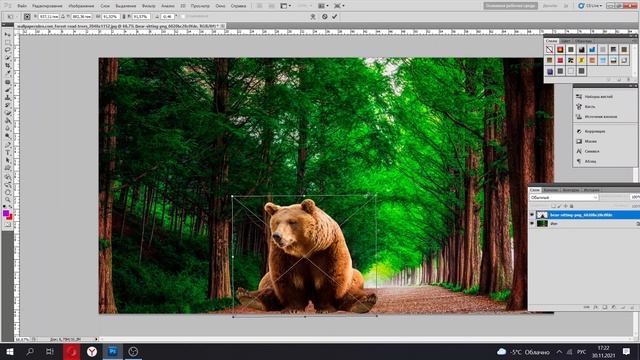Viewport: 640px width, 360px height.
Task: Open the Абзац panel
Action: coord(586,162)
